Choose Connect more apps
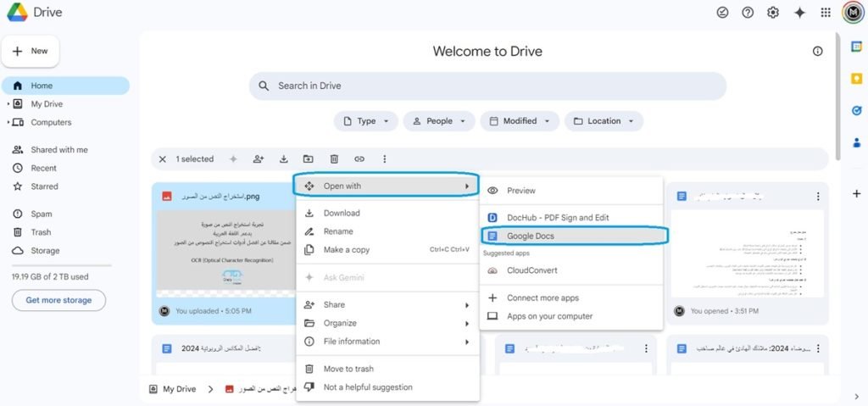The height and width of the screenshot is (406, 868). coord(571,298)
